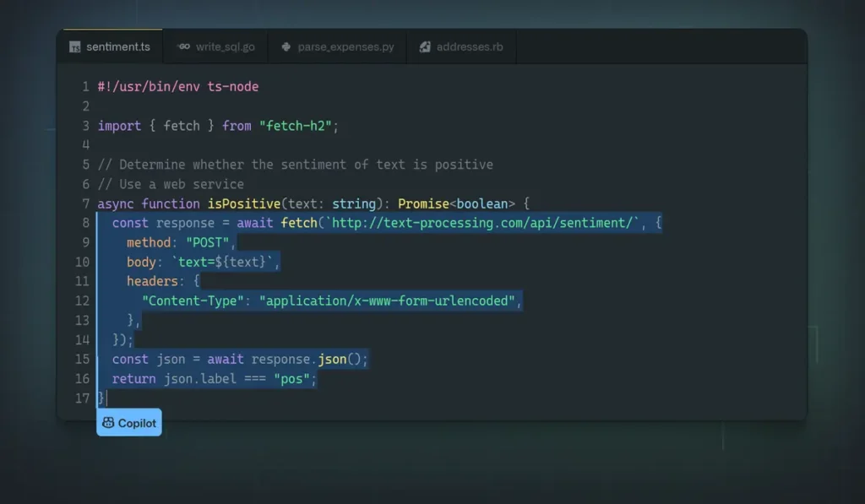The height and width of the screenshot is (504, 865).
Task: Click the "fetch-h2" import string
Action: [295, 126]
